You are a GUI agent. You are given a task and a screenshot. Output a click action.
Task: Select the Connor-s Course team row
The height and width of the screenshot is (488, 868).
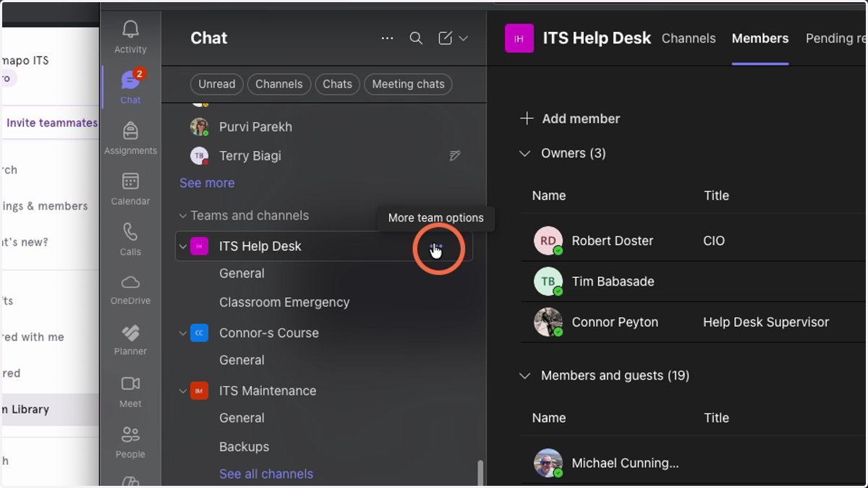click(x=324, y=333)
